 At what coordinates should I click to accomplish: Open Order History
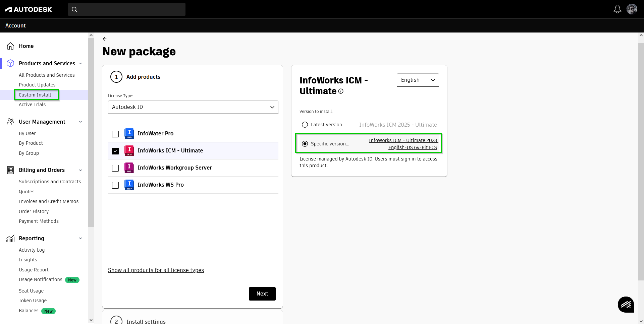pos(34,211)
